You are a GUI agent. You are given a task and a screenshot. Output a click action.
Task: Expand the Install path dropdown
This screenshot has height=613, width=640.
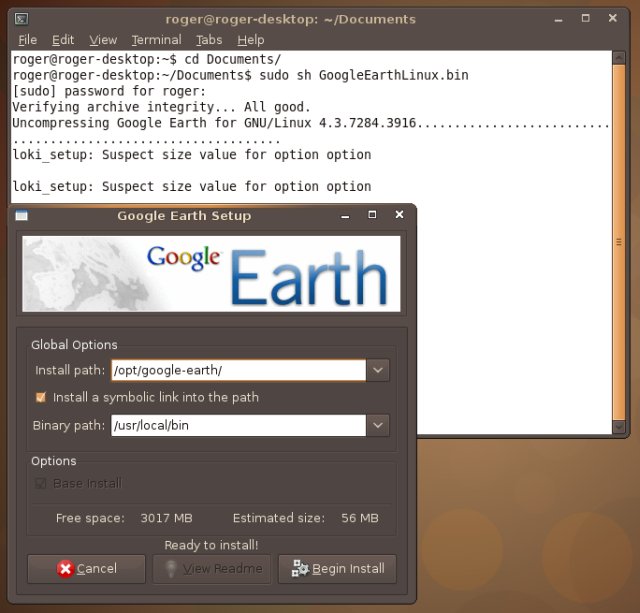coord(378,370)
